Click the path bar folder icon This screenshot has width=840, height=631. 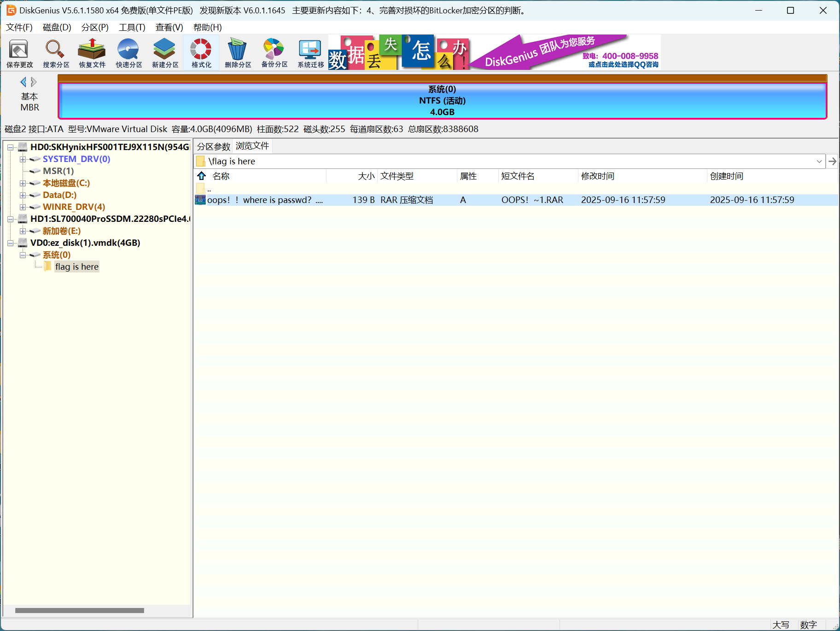201,161
